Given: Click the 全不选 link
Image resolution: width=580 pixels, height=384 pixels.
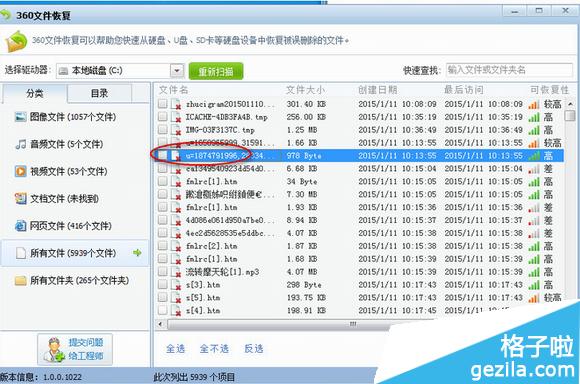Looking at the screenshot, I should [x=214, y=348].
